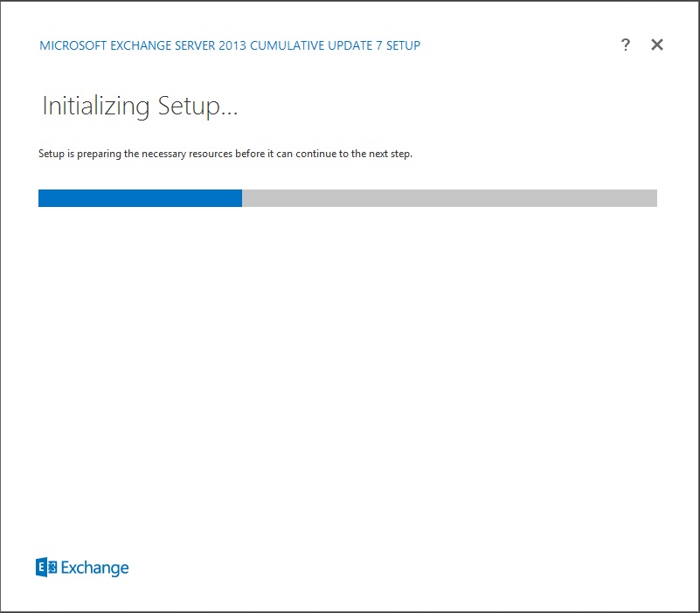700x613 pixels.
Task: Click the blue filled portion of progress bar
Action: 140,198
